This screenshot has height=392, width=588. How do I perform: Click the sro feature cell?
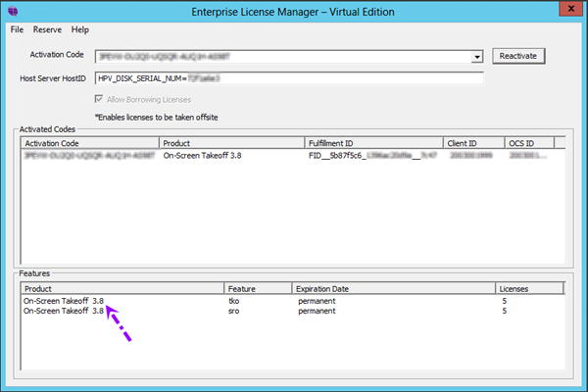[233, 311]
